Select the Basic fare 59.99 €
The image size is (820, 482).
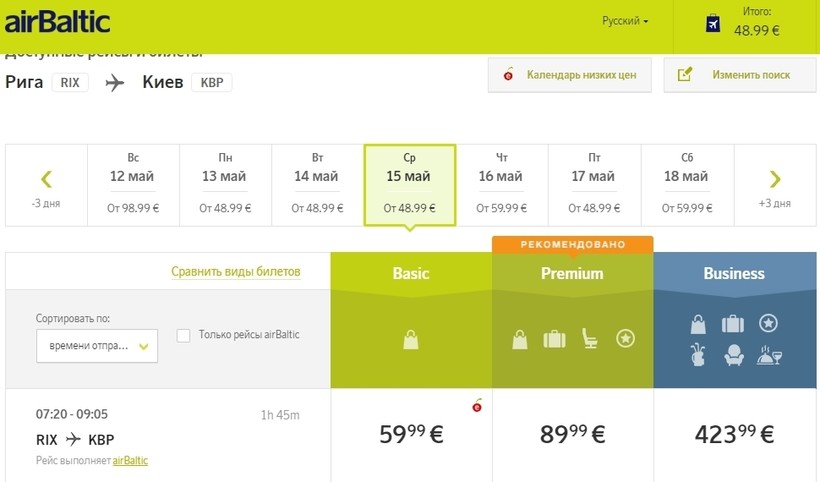[x=411, y=434]
